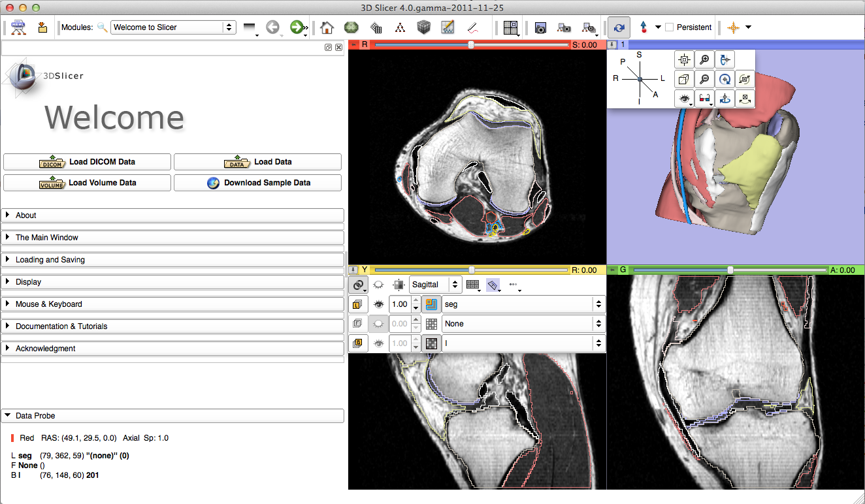The image size is (865, 504).
Task: Toggle the label outline button beside seg
Action: click(x=431, y=304)
